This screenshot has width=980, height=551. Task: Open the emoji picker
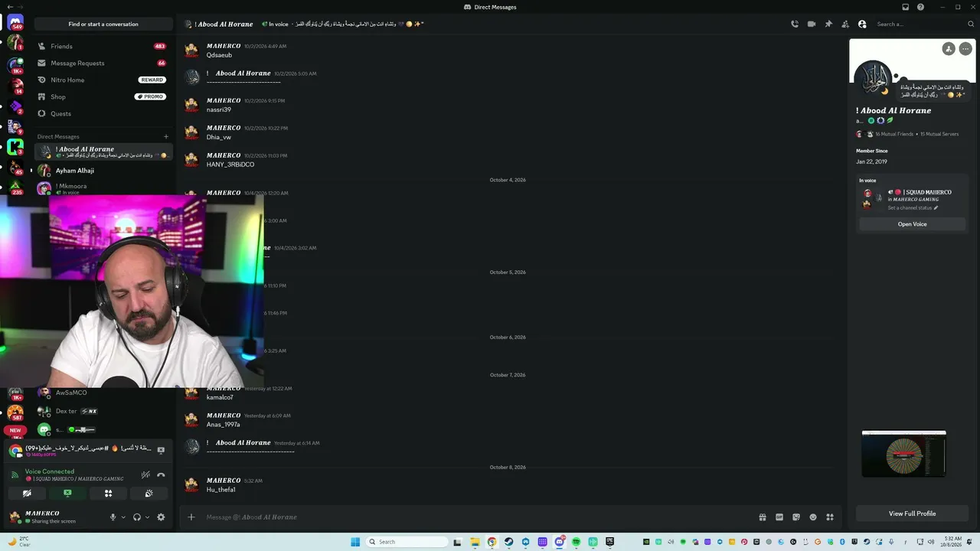(x=813, y=517)
